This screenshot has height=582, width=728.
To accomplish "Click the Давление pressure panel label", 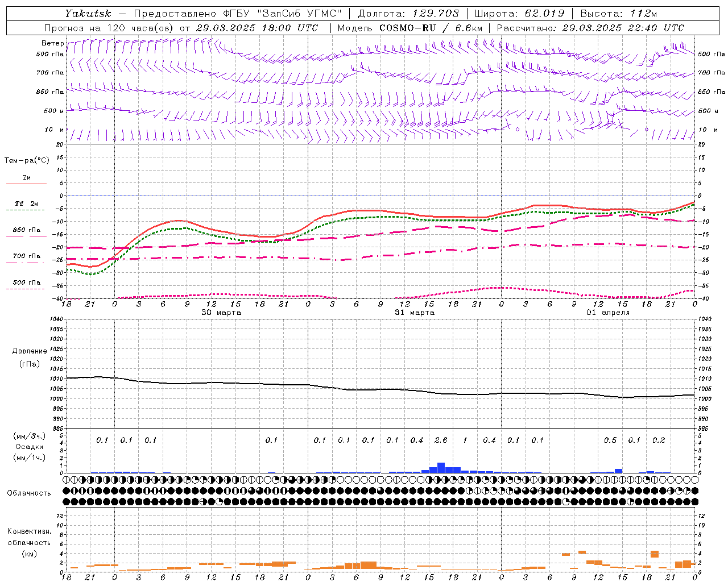I will click(30, 351).
